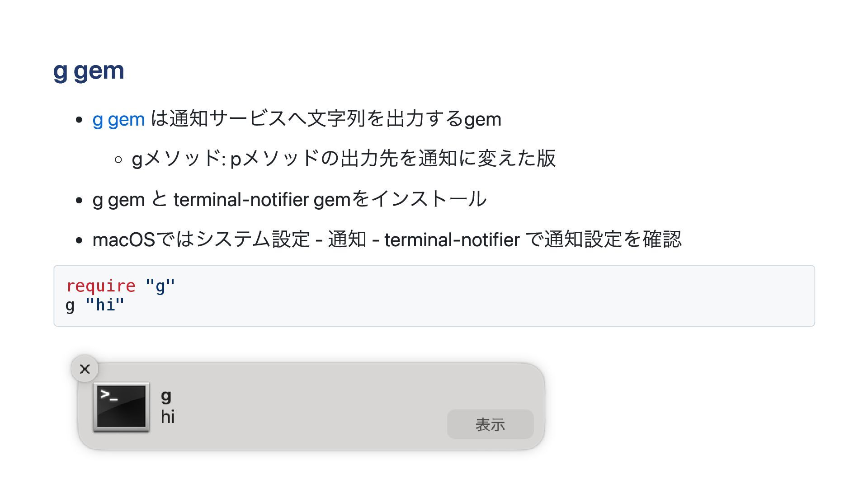
Task: Click the macOSではシステム設定 bullet line
Action: point(387,239)
